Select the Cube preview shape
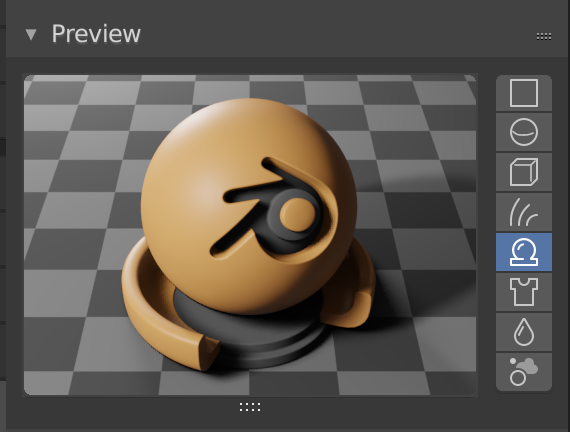This screenshot has height=432, width=570. pyautogui.click(x=524, y=172)
